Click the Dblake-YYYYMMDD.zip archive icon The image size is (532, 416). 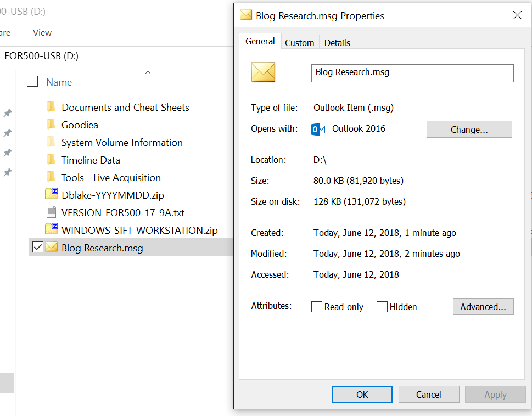(52, 194)
